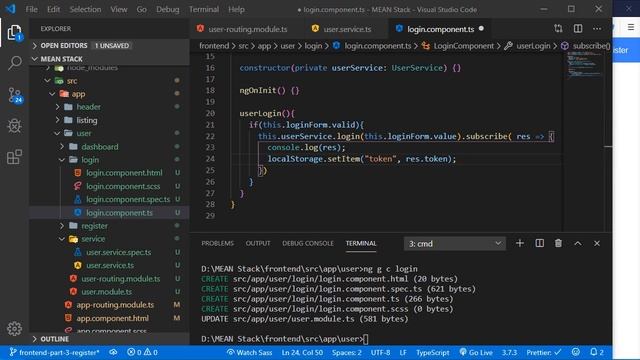Add a new terminal with plus icon
The width and height of the screenshot is (640, 360).
coord(520,243)
